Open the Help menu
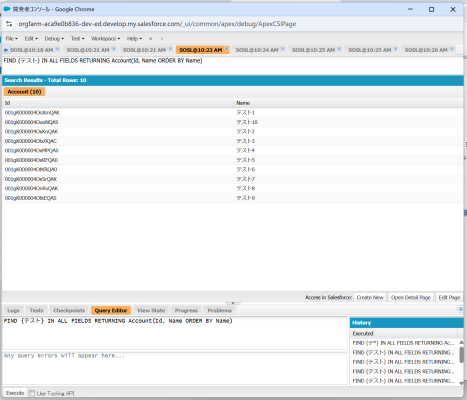Screen dimensions: 467x400 pyautogui.click(x=134, y=39)
